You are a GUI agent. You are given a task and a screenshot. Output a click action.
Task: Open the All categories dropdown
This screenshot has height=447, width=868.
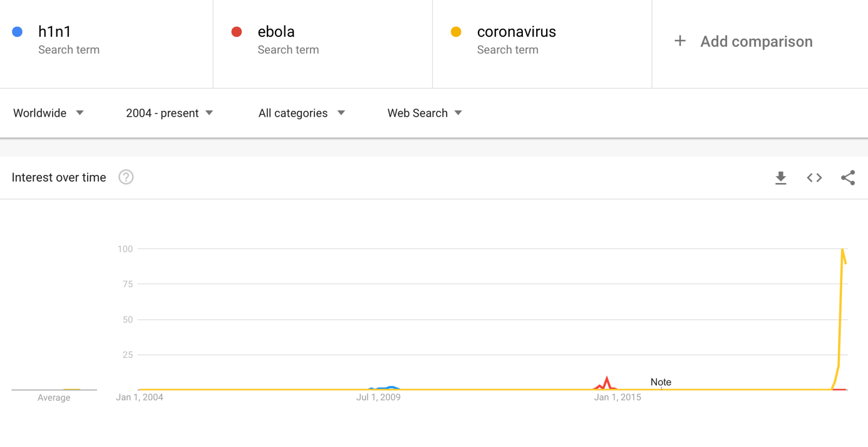coord(302,113)
